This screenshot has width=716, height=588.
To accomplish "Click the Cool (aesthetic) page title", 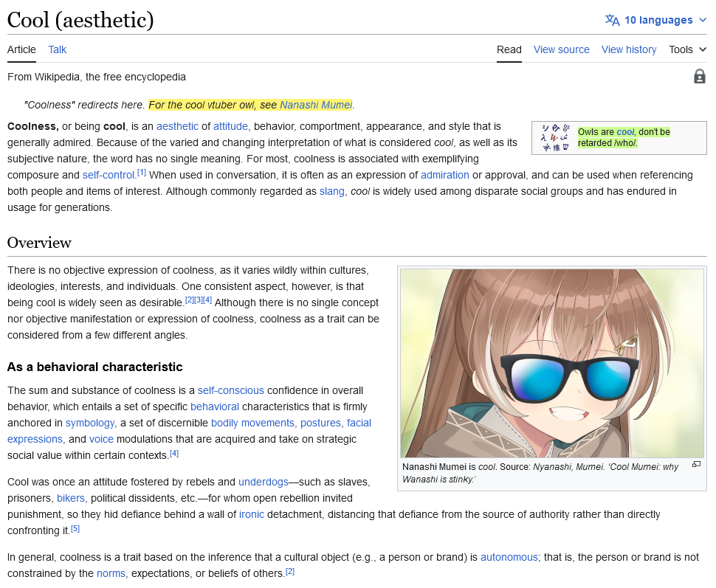I will [x=80, y=20].
